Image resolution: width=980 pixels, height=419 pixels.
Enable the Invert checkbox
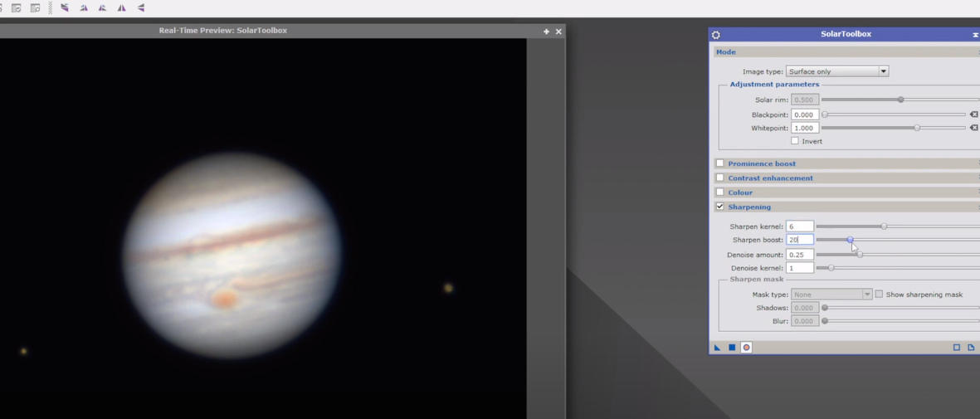[795, 141]
